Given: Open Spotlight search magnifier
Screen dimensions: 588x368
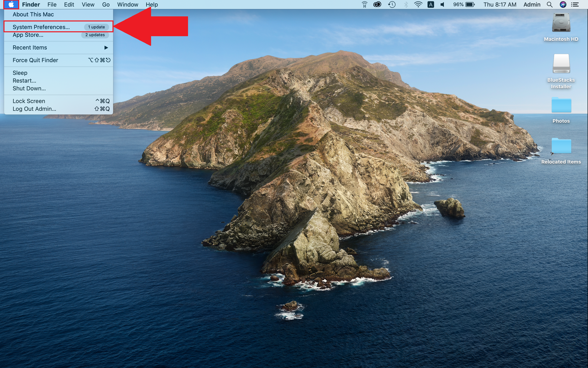Looking at the screenshot, I should tap(550, 4).
